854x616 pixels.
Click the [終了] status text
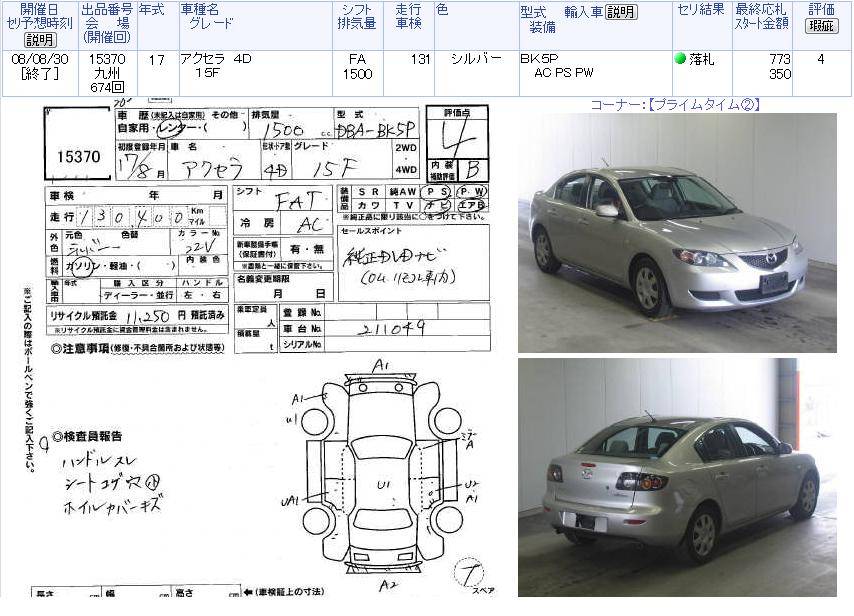pyautogui.click(x=40, y=74)
